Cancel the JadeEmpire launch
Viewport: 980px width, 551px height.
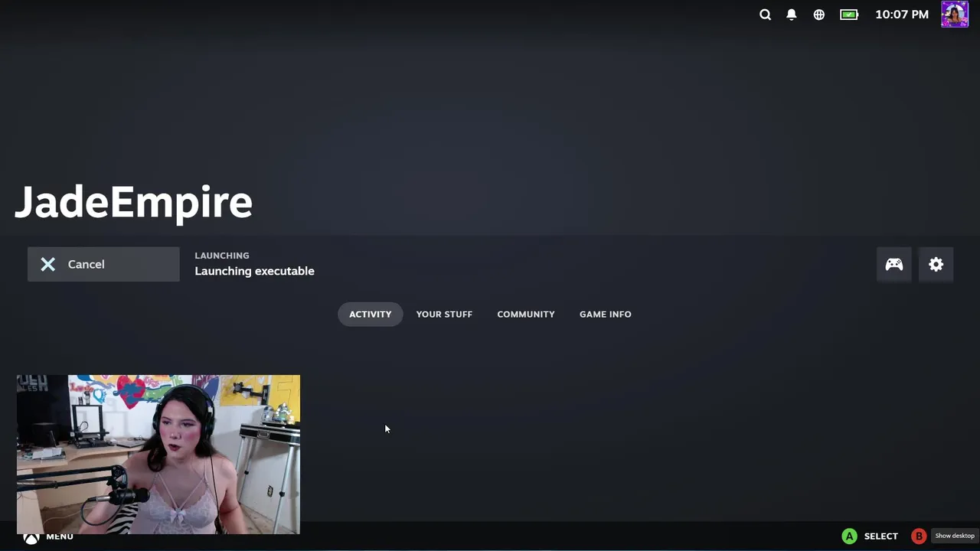tap(103, 264)
